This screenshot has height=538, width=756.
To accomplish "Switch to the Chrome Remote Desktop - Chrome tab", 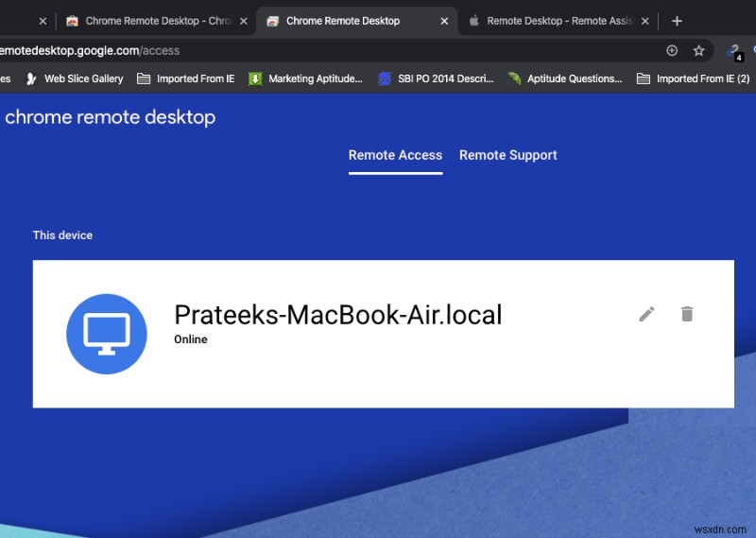I will tap(157, 21).
